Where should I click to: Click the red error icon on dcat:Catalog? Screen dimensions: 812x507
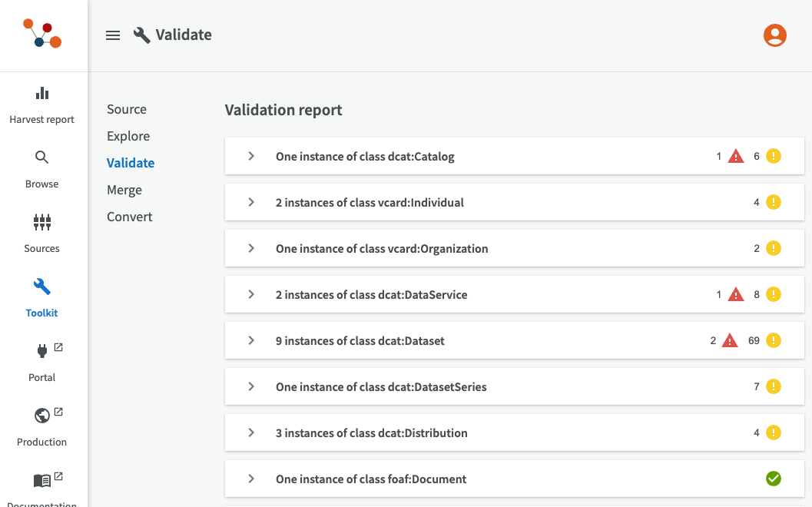[x=736, y=157]
